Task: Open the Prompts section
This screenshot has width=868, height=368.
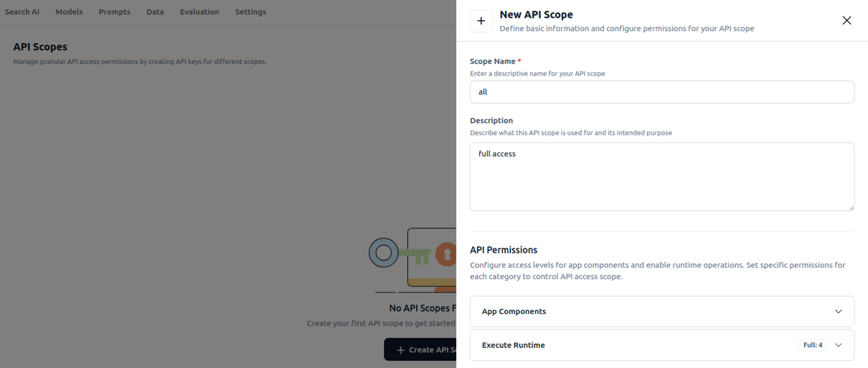Action: coord(114,12)
